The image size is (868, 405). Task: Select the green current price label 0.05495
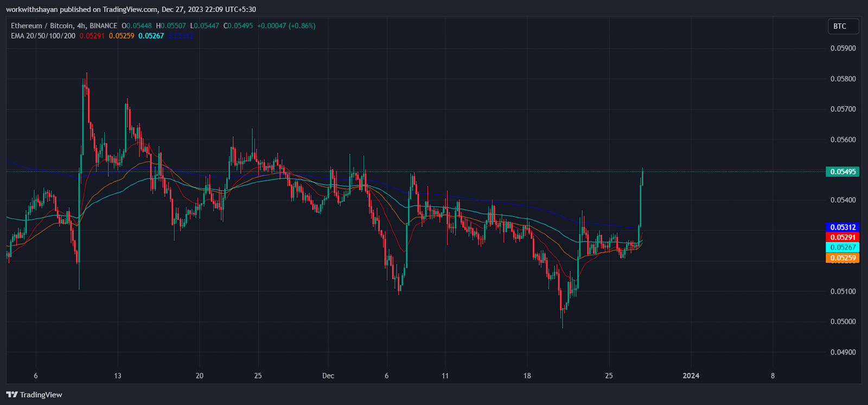click(843, 172)
